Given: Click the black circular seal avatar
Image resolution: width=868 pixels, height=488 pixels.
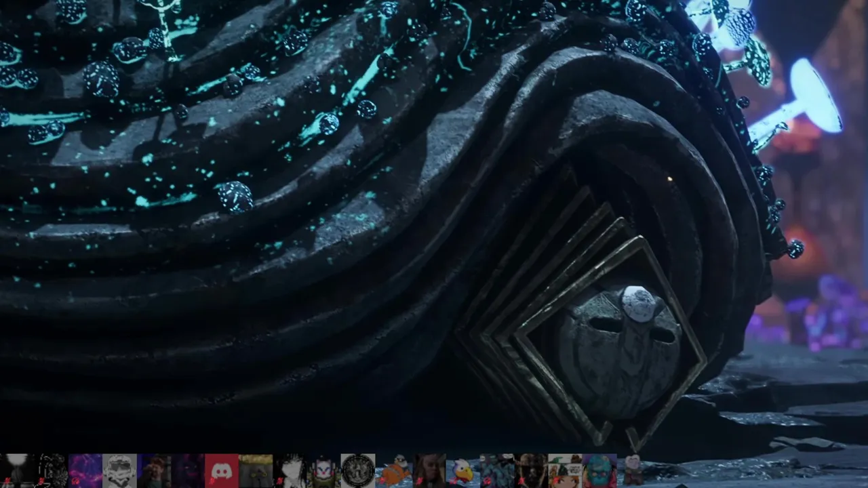Looking at the screenshot, I should [358, 471].
